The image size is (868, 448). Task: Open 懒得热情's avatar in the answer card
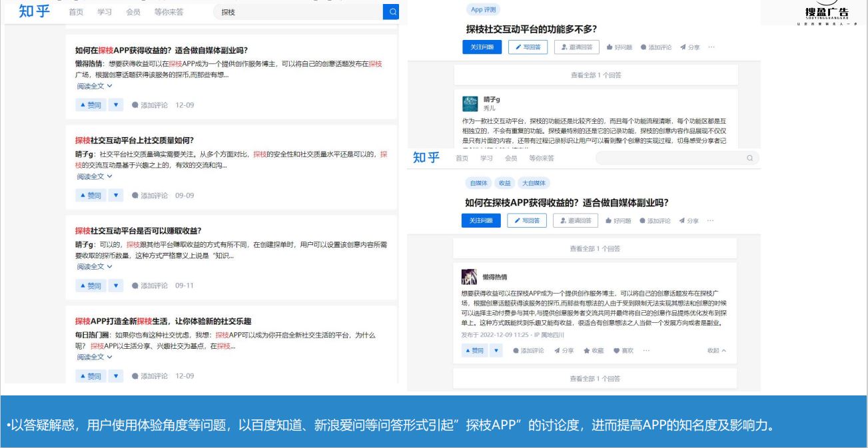(x=470, y=276)
